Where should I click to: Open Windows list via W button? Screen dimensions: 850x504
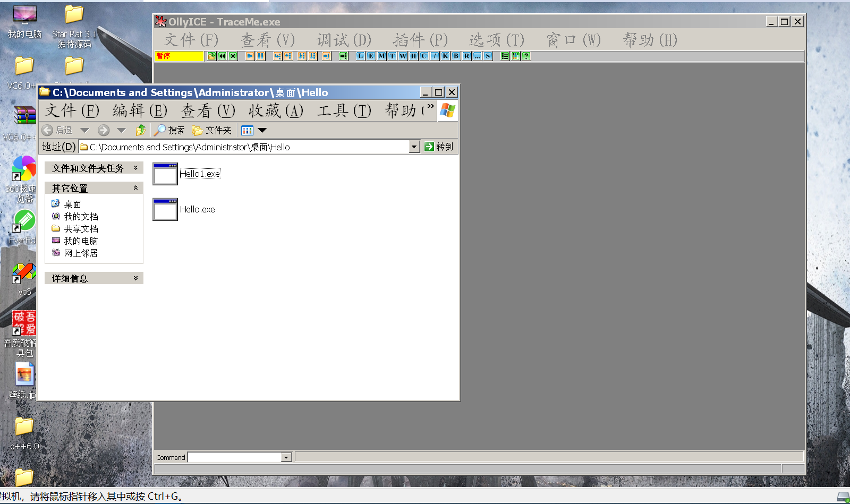click(403, 56)
